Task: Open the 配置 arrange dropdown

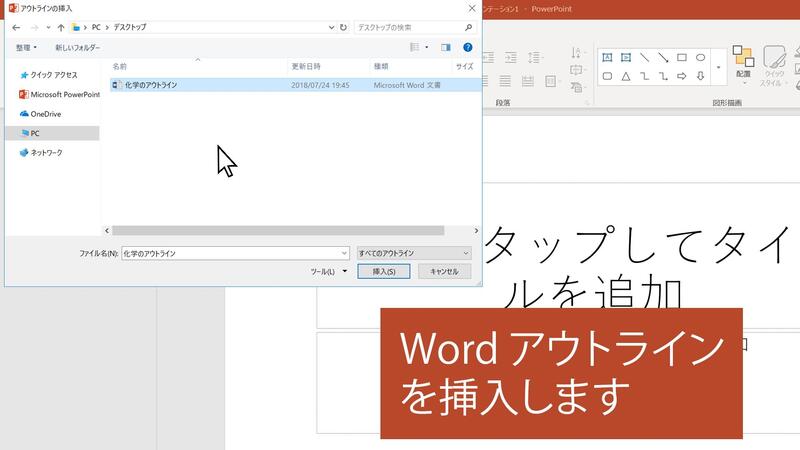Action: [x=743, y=65]
